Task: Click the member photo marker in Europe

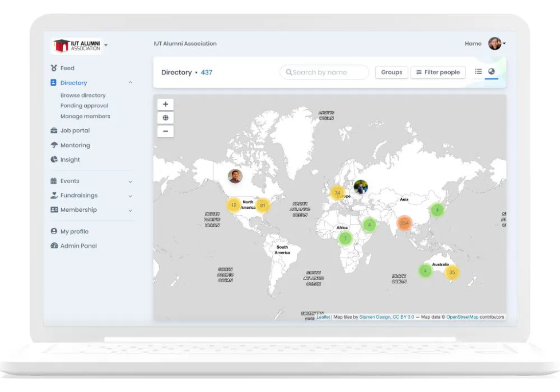Action: tap(361, 187)
